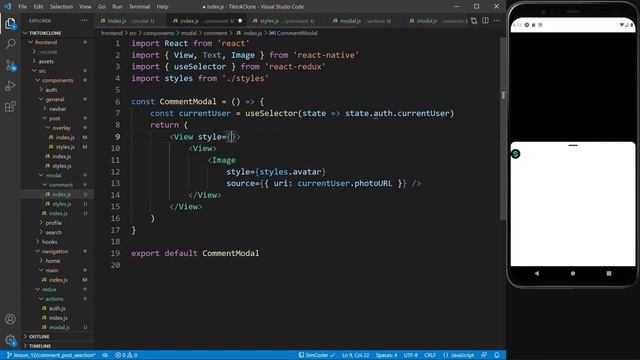
Task: Click the sync eye icon in status bar
Action: pyautogui.click(x=105, y=355)
